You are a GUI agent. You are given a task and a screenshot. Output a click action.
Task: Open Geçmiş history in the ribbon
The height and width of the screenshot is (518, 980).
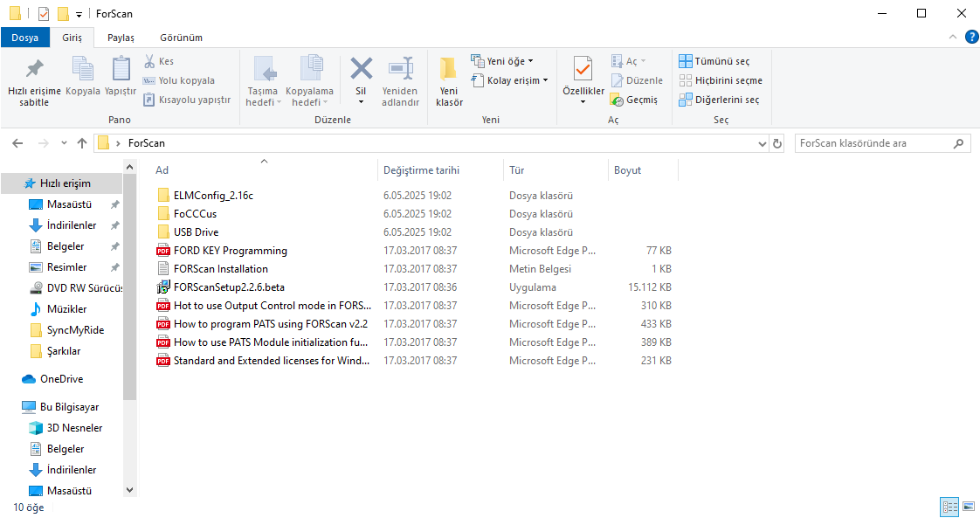634,100
